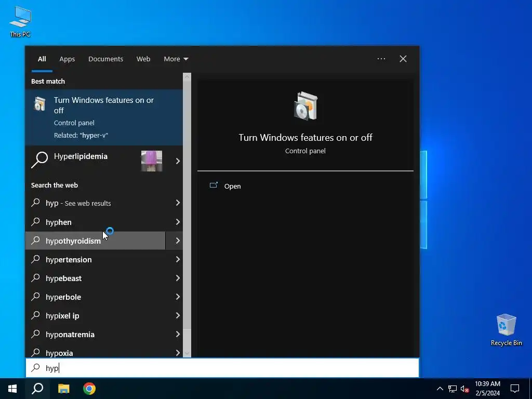532x399 pixels.
Task: Click the search input box containing 'hyp'
Action: (x=222, y=368)
